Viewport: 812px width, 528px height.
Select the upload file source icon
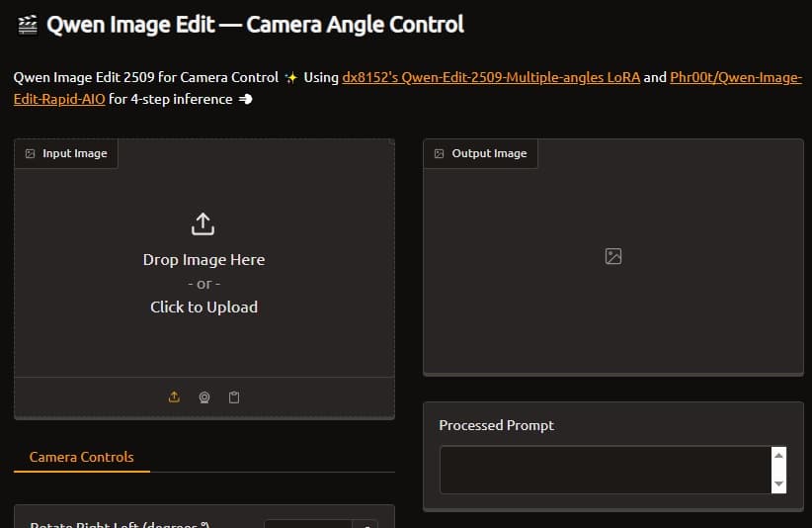[x=174, y=397]
